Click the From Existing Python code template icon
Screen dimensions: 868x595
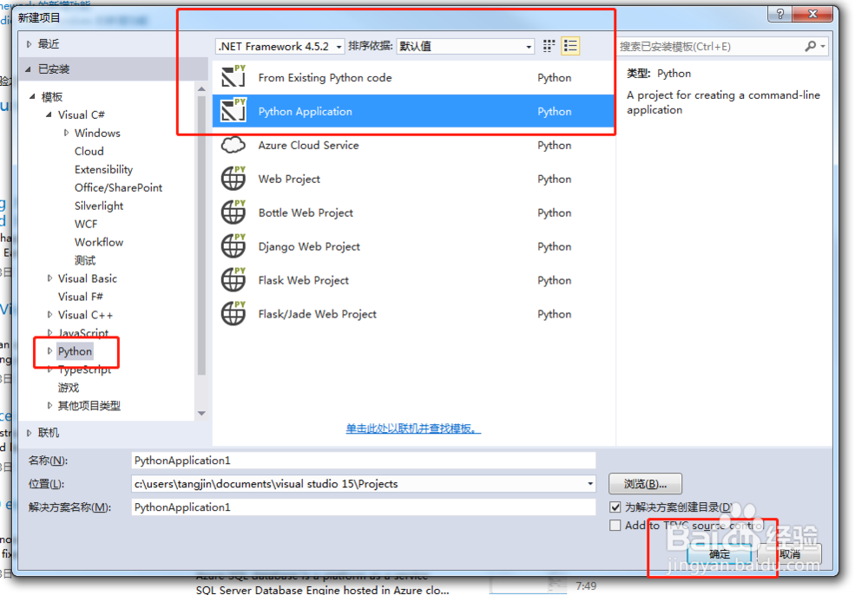tap(233, 76)
